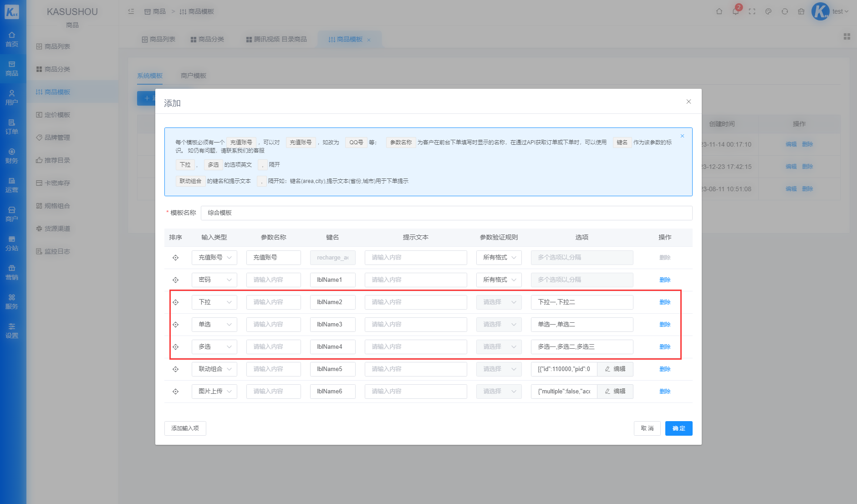Open the tab grid icon at far right
Screen dimensions: 857x504
[x=847, y=36]
